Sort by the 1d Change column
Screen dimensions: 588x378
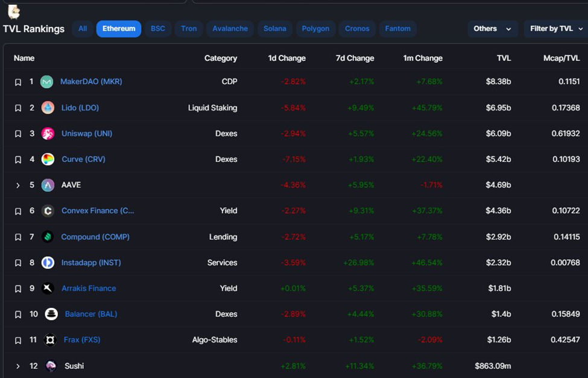point(286,58)
